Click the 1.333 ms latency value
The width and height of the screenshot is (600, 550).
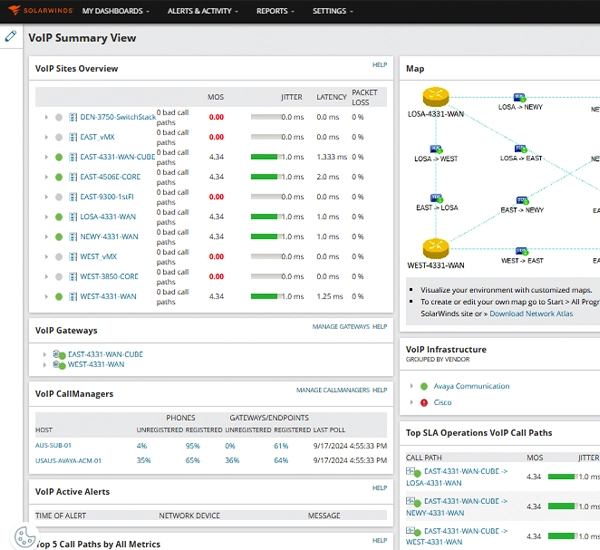(331, 157)
